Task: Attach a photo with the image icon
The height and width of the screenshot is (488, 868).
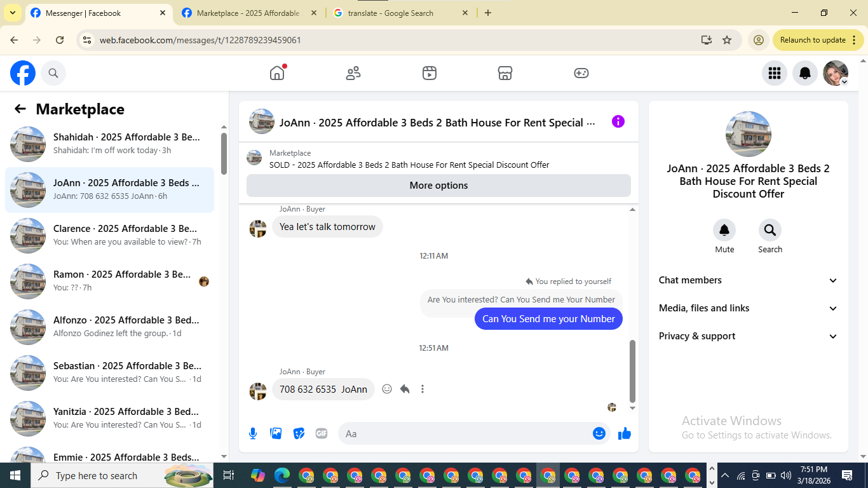Action: click(x=276, y=433)
